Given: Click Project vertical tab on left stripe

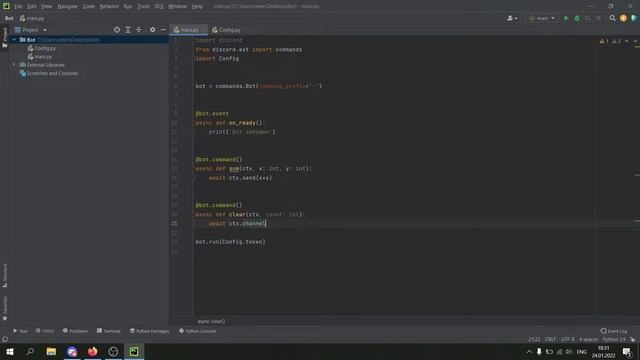Looking at the screenshot, I should (x=5, y=37).
